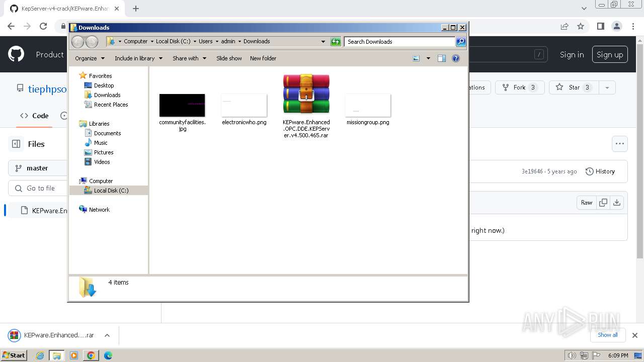Screen dimensions: 644x362
Task: Copy raw file icon on GitHub
Action: coord(603,203)
